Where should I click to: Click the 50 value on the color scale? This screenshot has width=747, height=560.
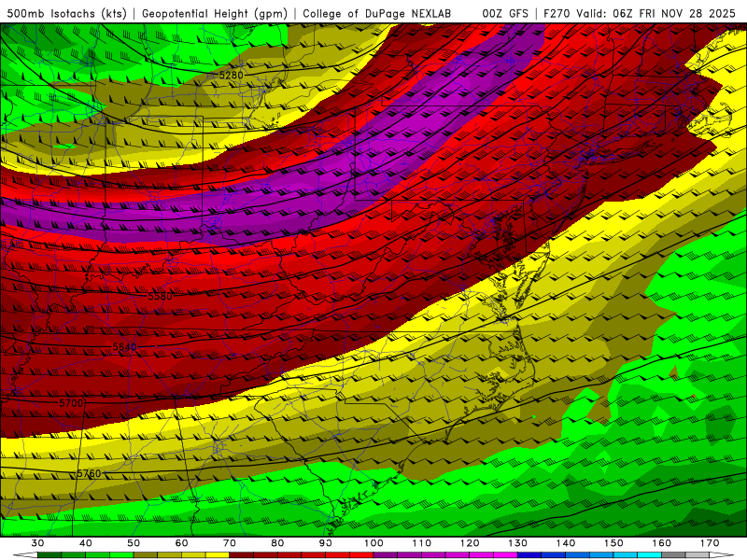pos(134,543)
